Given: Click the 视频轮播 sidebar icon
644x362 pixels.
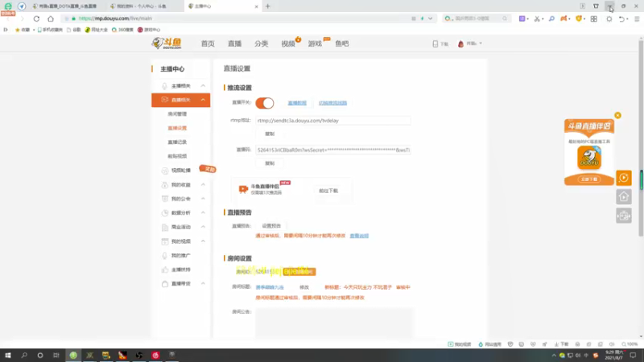Looking at the screenshot, I should (x=165, y=171).
